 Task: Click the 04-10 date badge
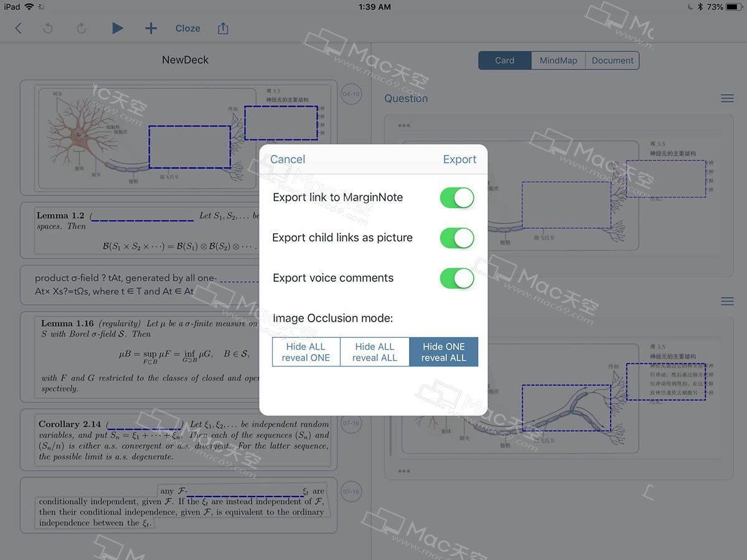351,95
